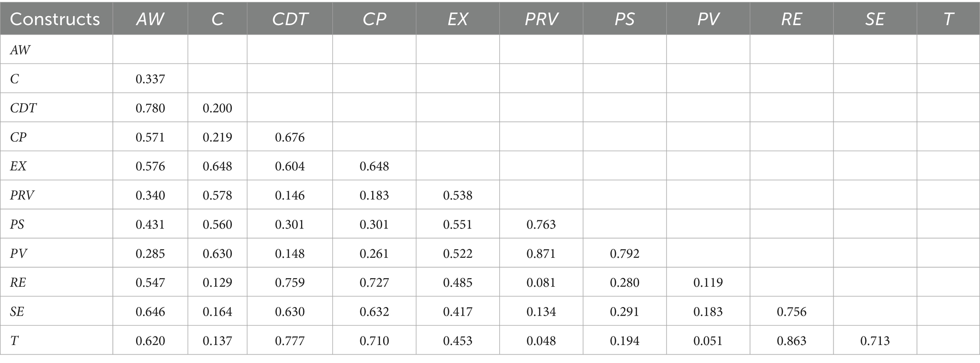Click the cell with value 0.871
This screenshot has height=363, width=980.
click(541, 254)
